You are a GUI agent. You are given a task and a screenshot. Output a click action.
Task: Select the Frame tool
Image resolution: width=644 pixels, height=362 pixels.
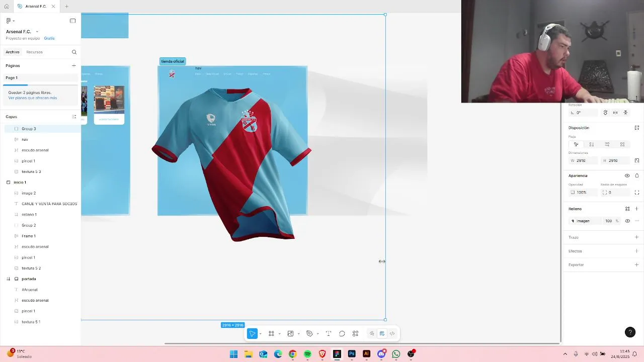coord(271,333)
